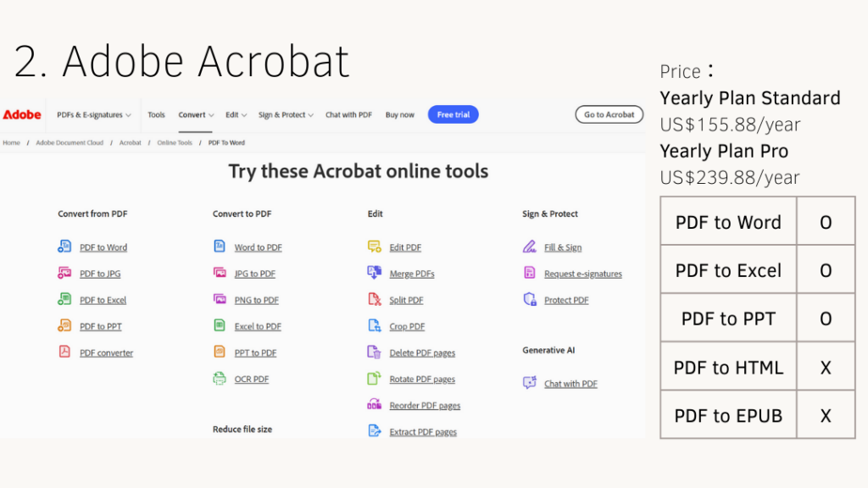This screenshot has width=868, height=488.
Task: Click the OCR PDF icon
Action: [x=220, y=378]
